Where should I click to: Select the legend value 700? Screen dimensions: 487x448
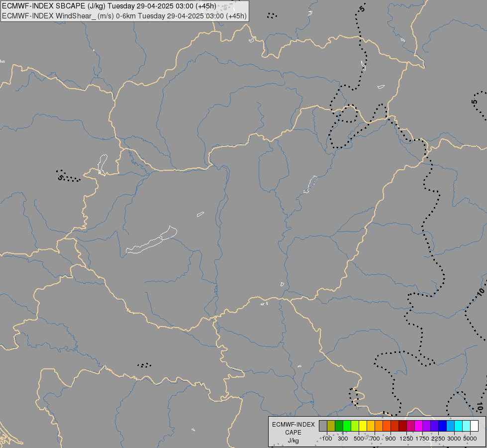[375, 439]
